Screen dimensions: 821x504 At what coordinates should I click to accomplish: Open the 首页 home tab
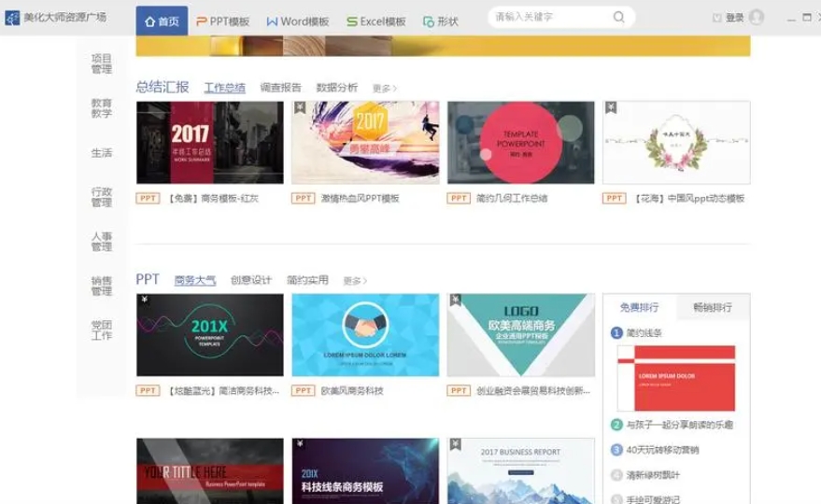coord(162,21)
